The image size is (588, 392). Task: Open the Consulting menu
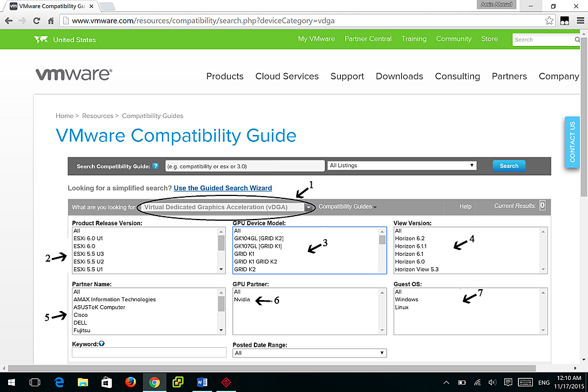pos(457,76)
